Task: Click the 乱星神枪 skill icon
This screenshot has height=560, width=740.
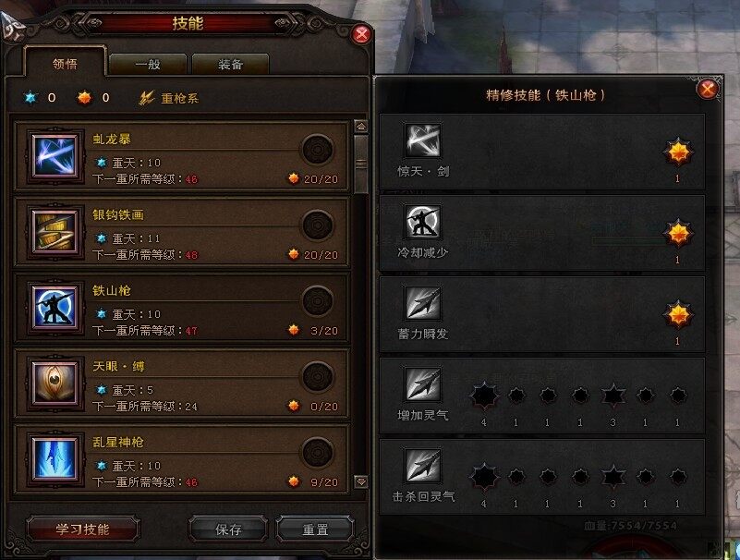Action: click(x=55, y=458)
